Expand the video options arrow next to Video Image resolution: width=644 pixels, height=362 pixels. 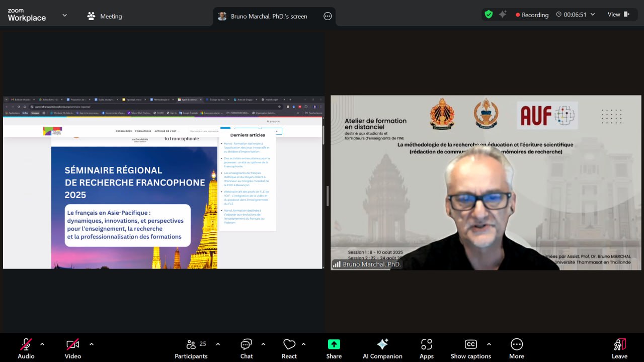click(x=91, y=344)
